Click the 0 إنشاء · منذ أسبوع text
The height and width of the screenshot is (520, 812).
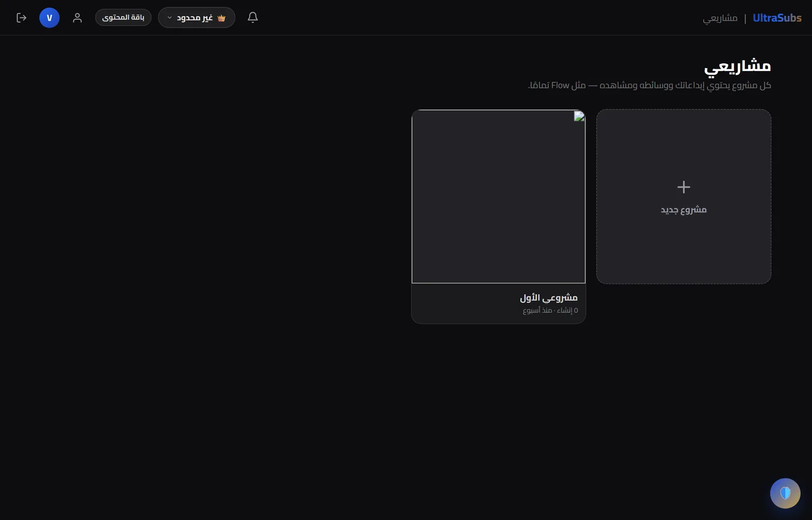click(550, 311)
